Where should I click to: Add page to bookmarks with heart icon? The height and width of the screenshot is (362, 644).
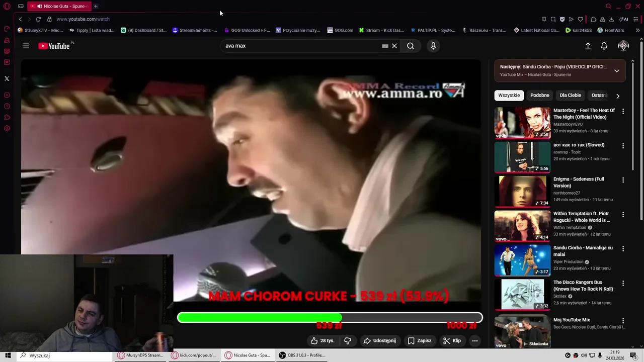580,19
